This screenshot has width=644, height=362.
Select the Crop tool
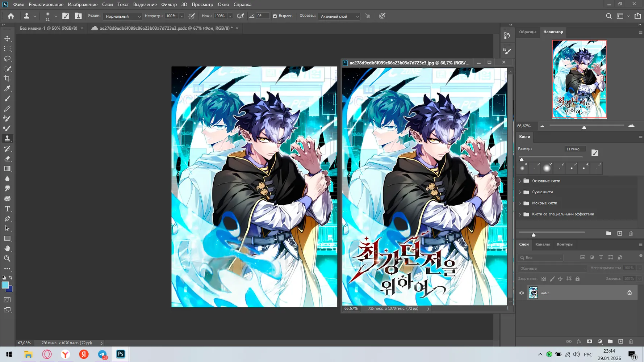pos(7,78)
